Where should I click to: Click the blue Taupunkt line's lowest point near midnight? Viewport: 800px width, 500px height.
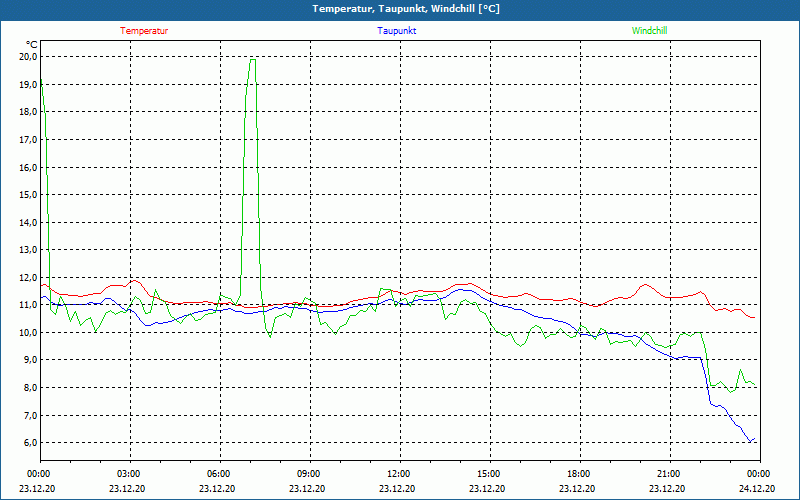point(751,441)
